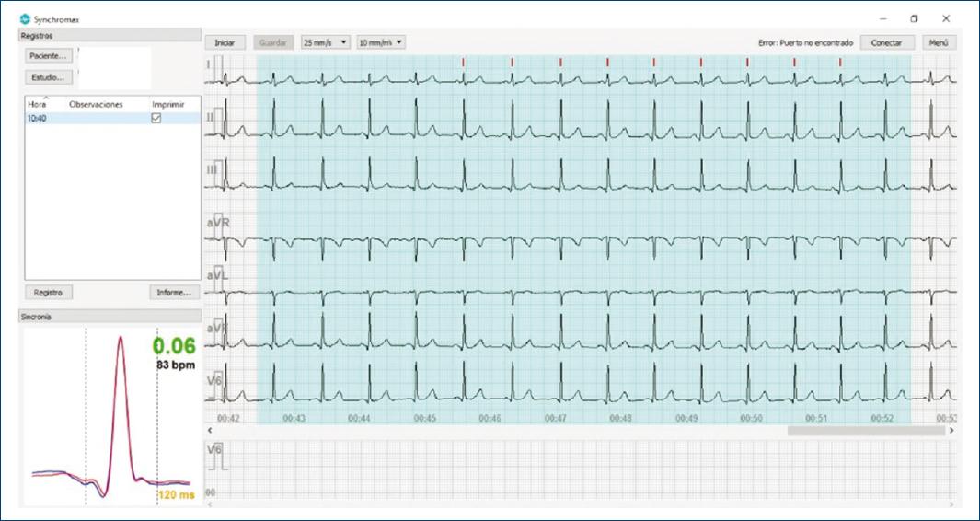The image size is (980, 521).
Task: Restore the window using the maximize icon
Action: (914, 18)
